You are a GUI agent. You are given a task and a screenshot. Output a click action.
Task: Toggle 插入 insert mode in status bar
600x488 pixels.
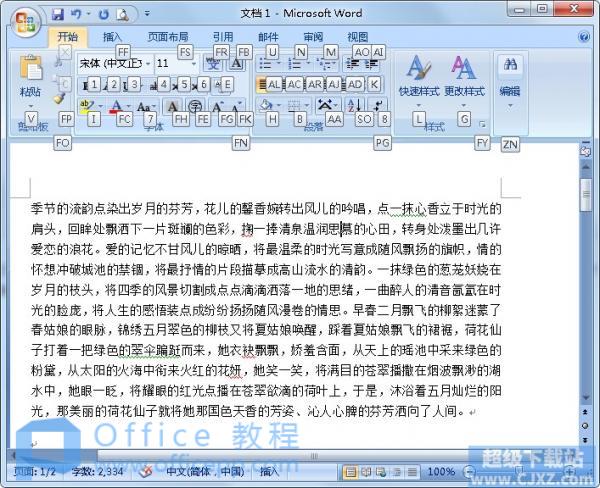(270, 470)
